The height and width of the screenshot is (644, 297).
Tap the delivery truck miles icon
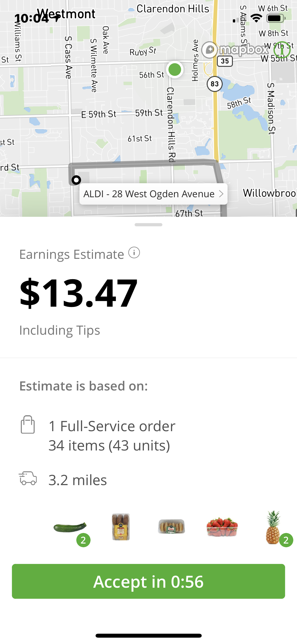(x=28, y=479)
